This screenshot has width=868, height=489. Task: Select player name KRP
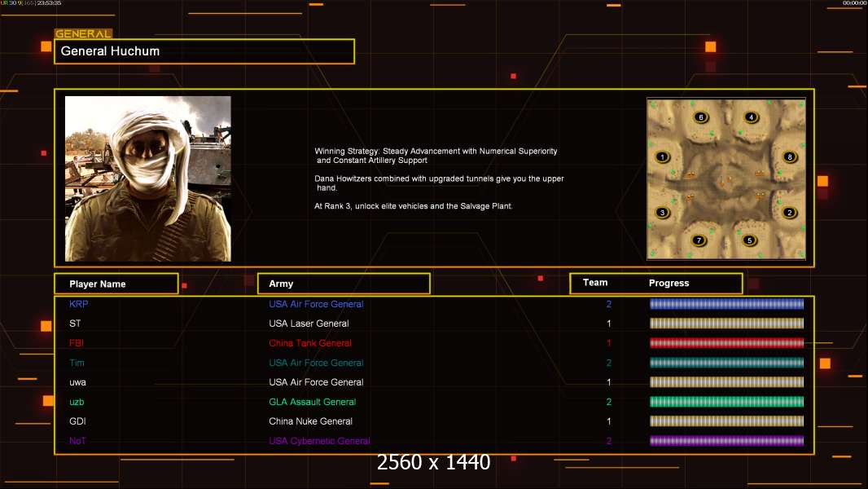click(79, 304)
